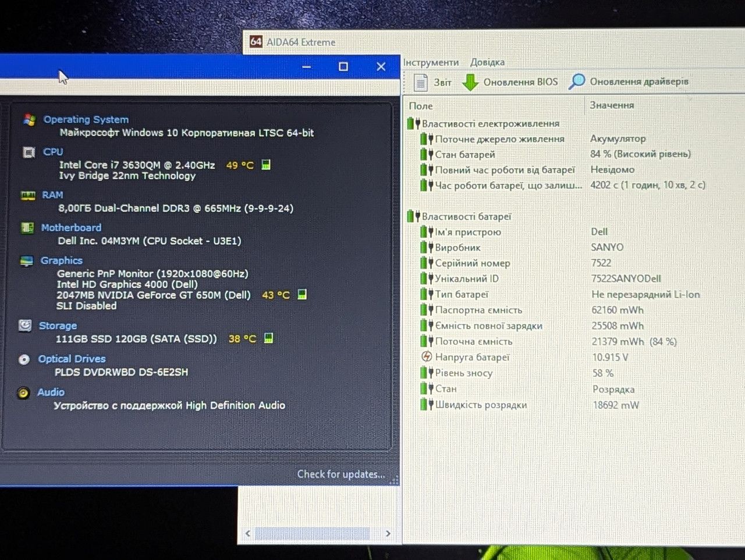
Task: Click the battery icon beside Стан батарей
Action: click(427, 154)
